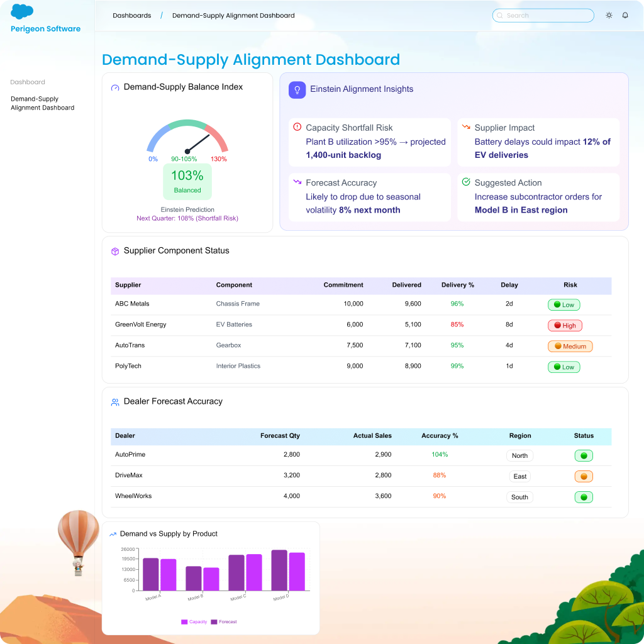Click the Suggested Action checkmark icon
Screen dimensions: 644x644
click(466, 182)
